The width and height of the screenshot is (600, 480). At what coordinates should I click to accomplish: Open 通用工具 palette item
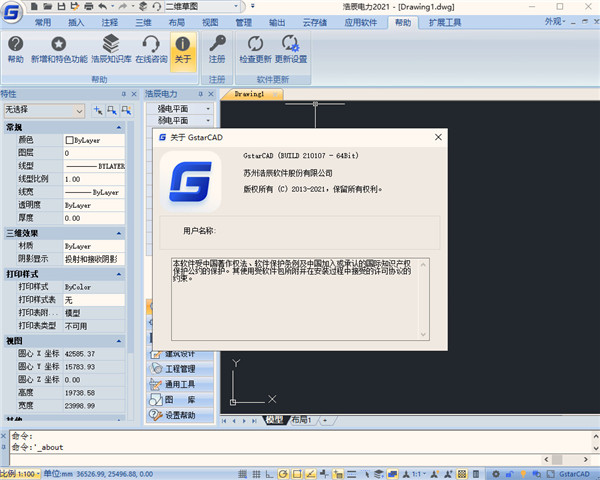(x=180, y=384)
